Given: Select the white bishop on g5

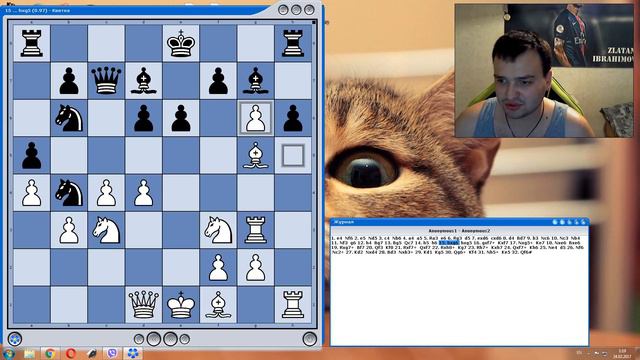Looking at the screenshot, I should click(x=256, y=155).
